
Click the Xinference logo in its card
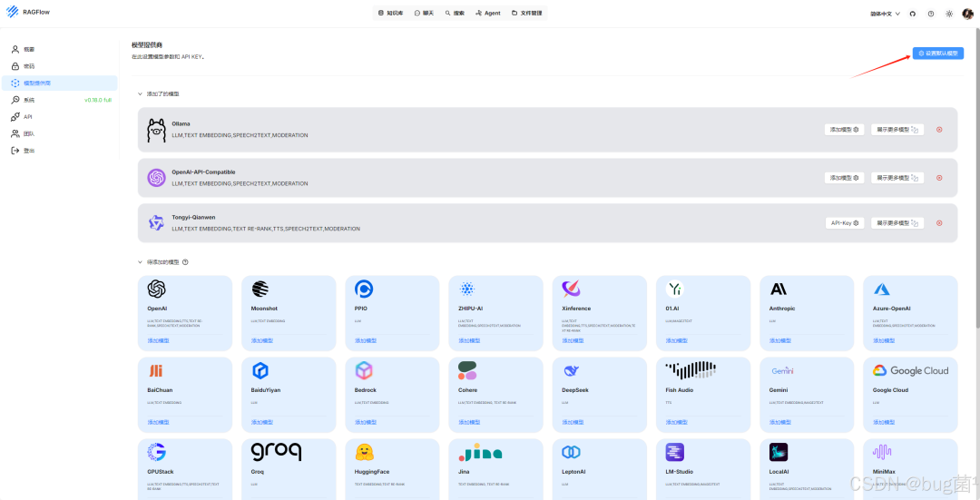tap(572, 289)
